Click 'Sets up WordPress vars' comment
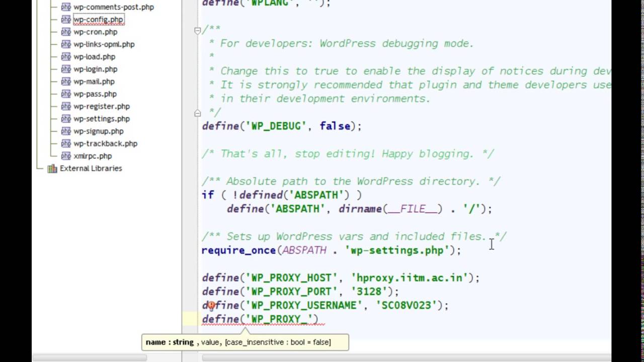Image resolution: width=644 pixels, height=362 pixels. point(354,236)
